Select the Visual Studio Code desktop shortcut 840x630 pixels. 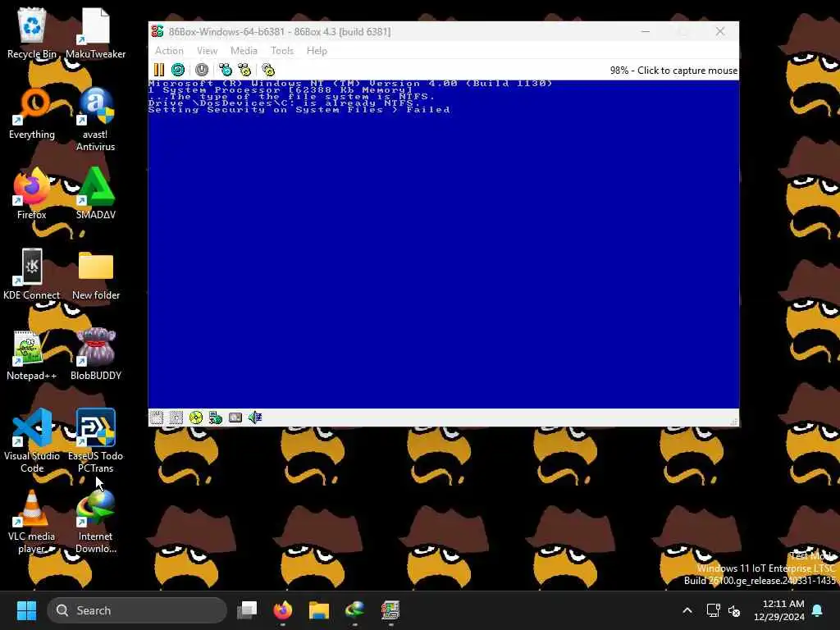tap(32, 441)
